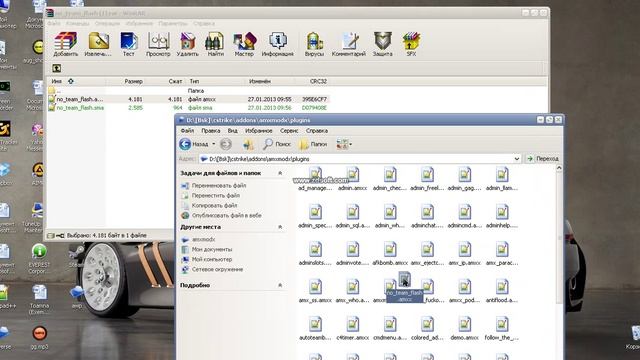Open the Explorer views dropdown button
This screenshot has width=640, height=360.
[344, 144]
